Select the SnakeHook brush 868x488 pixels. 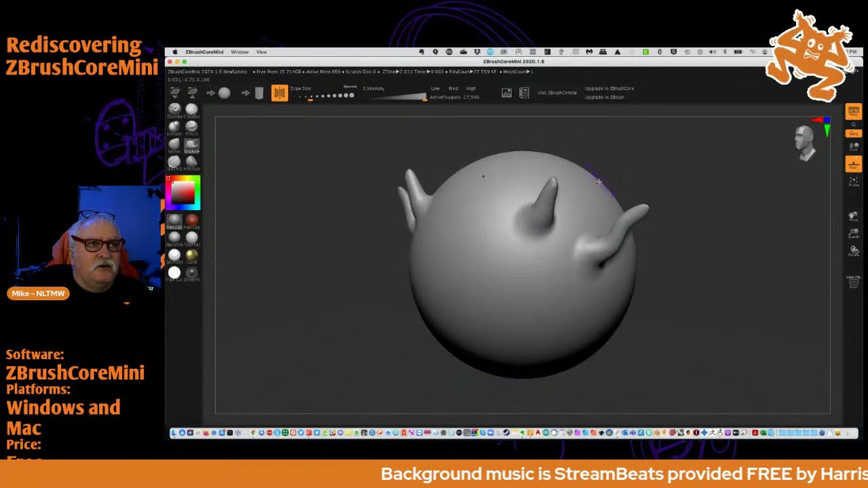[x=191, y=144]
